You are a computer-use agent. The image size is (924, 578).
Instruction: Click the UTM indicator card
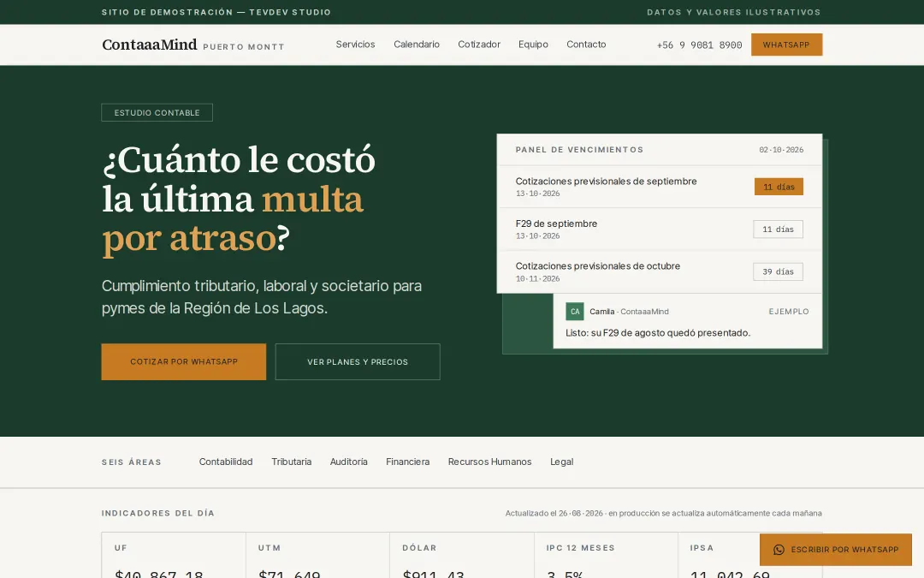317,555
